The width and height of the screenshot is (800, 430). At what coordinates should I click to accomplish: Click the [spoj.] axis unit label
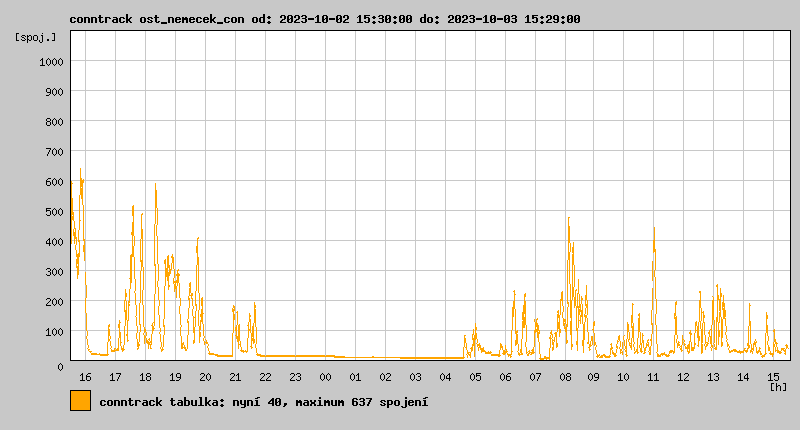[x=35, y=37]
